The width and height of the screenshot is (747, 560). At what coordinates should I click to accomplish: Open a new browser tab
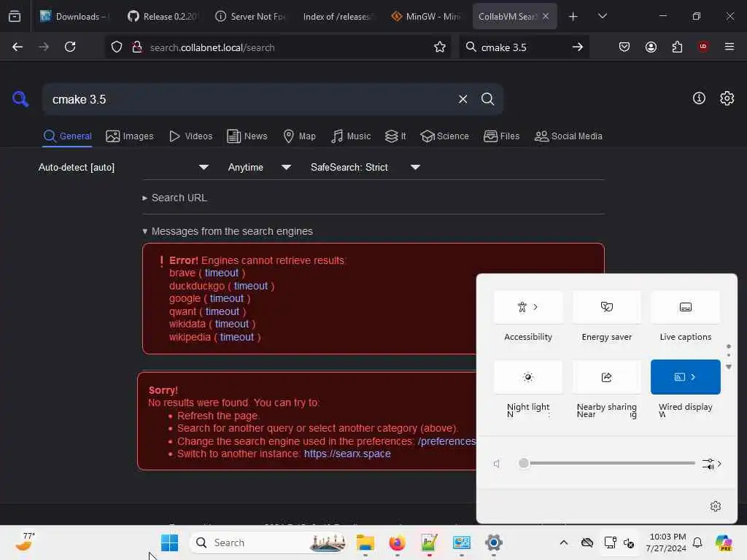pyautogui.click(x=573, y=16)
